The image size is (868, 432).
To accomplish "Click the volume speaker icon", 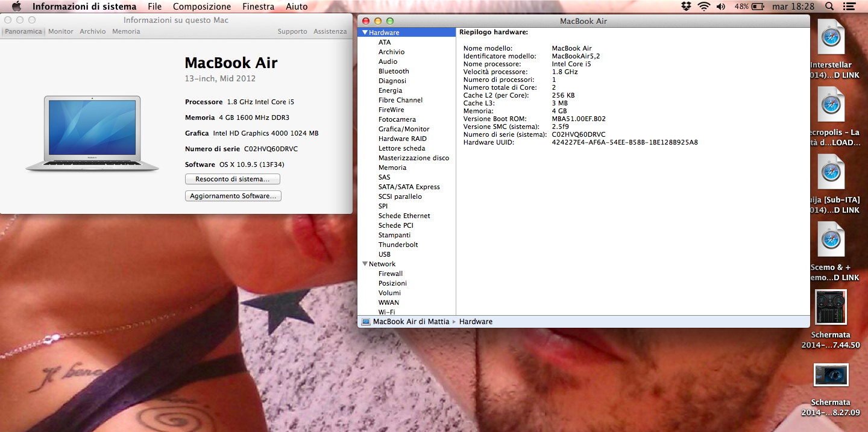I will 721,7.
